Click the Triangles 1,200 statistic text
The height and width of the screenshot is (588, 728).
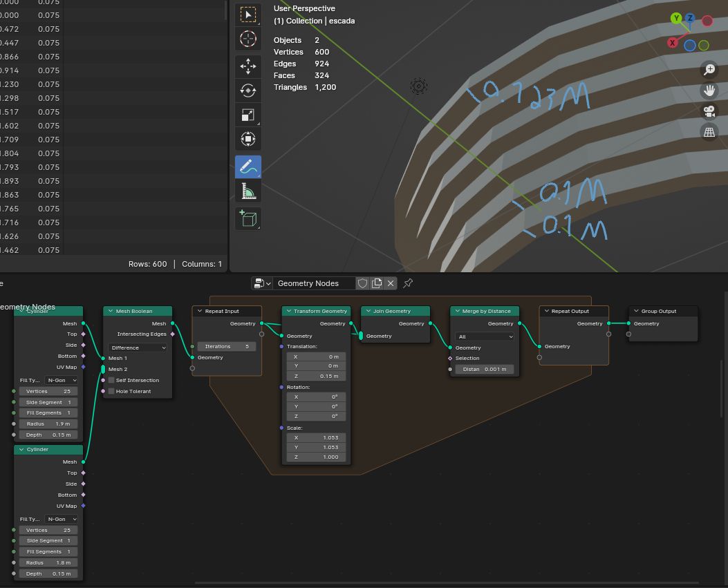305,87
